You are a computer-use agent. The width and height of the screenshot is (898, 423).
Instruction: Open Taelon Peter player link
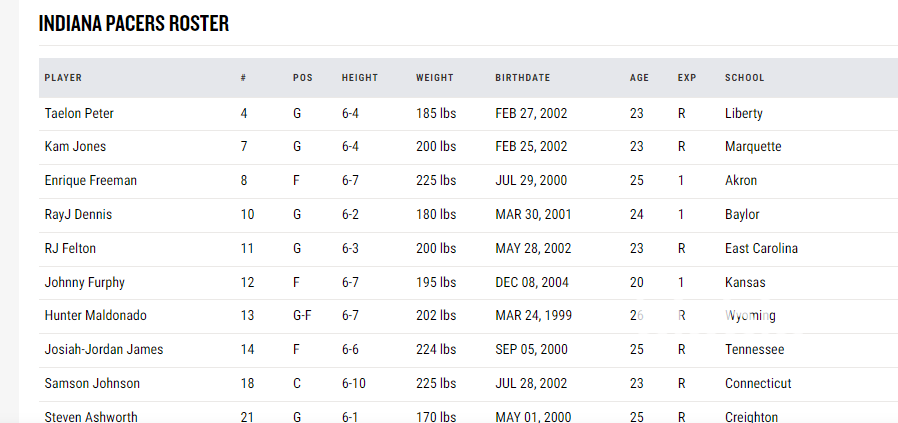(x=79, y=114)
